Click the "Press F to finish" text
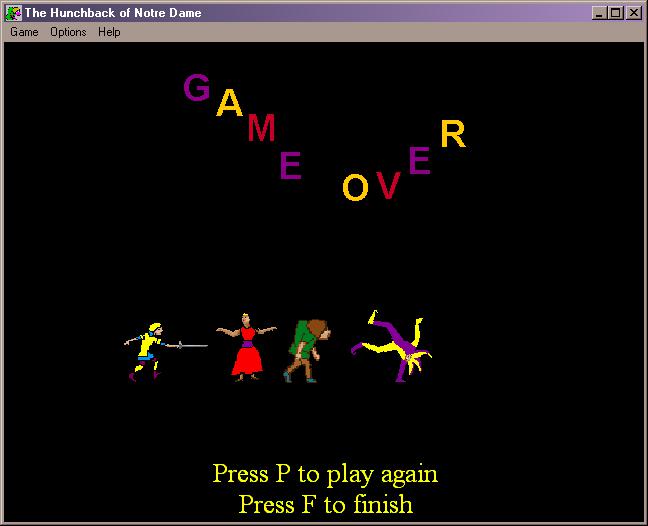 point(326,504)
